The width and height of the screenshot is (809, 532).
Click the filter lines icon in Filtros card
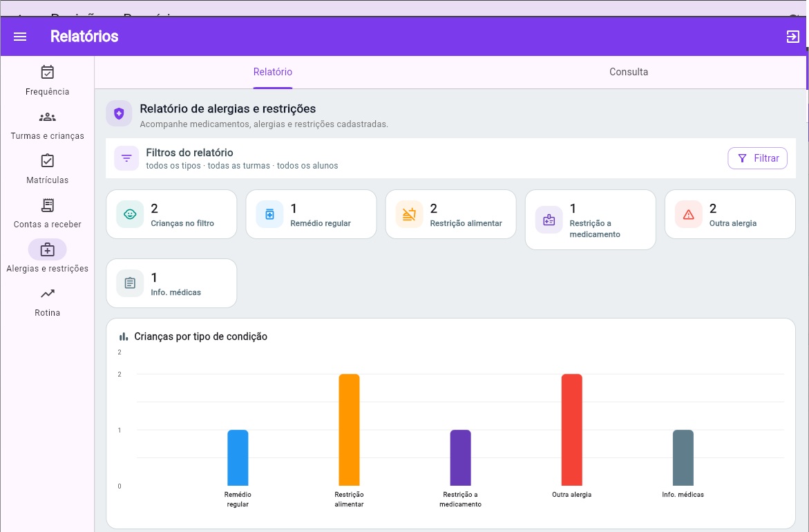pos(126,158)
